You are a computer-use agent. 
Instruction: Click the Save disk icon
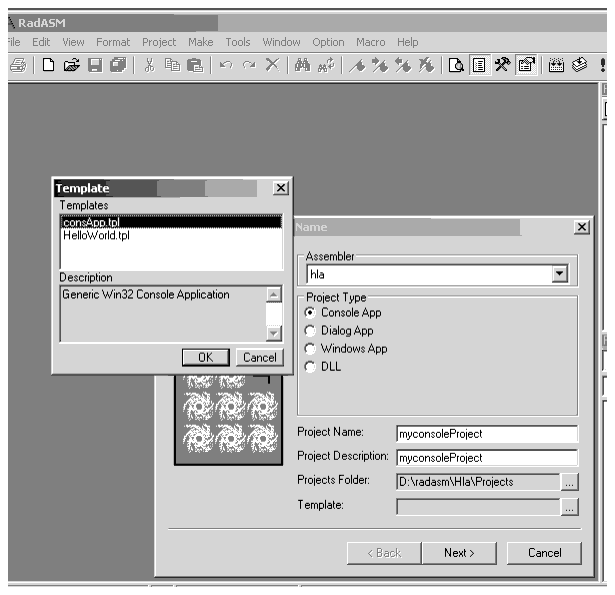click(x=95, y=65)
